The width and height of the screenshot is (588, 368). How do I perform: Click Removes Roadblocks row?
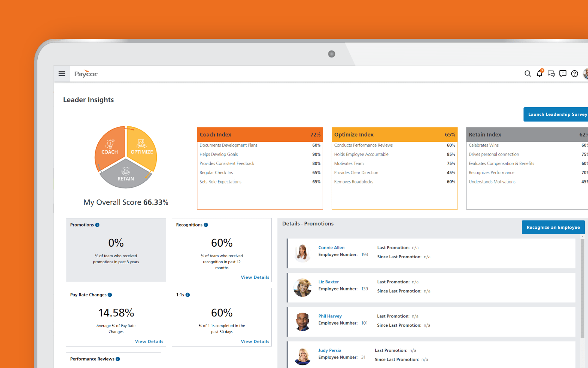click(x=394, y=182)
